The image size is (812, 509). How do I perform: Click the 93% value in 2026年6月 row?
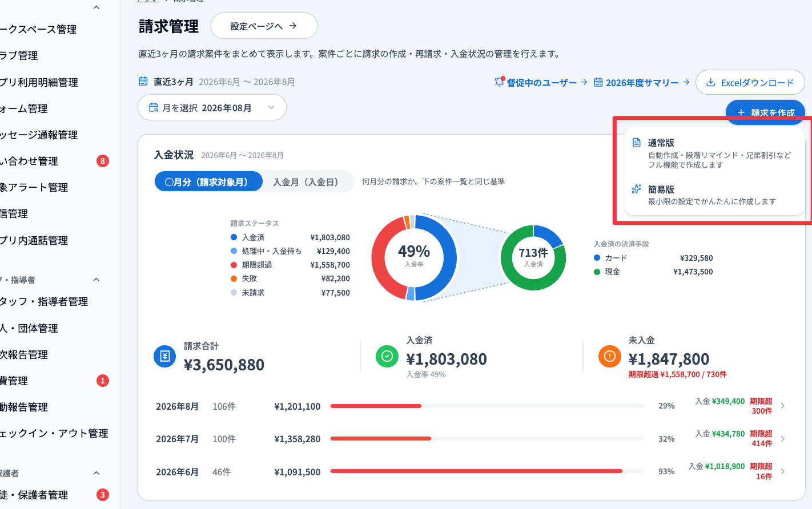tap(666, 471)
